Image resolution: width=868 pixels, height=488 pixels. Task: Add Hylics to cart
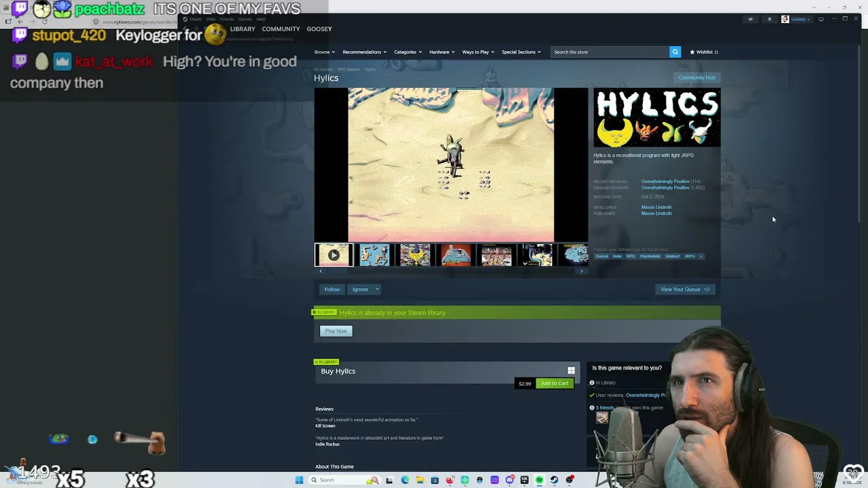coord(555,383)
